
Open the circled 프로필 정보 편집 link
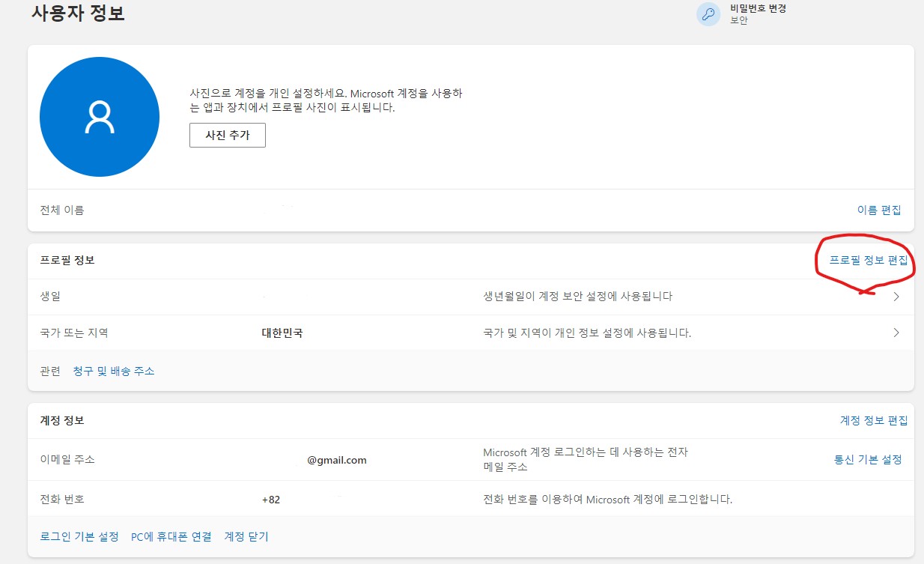869,261
